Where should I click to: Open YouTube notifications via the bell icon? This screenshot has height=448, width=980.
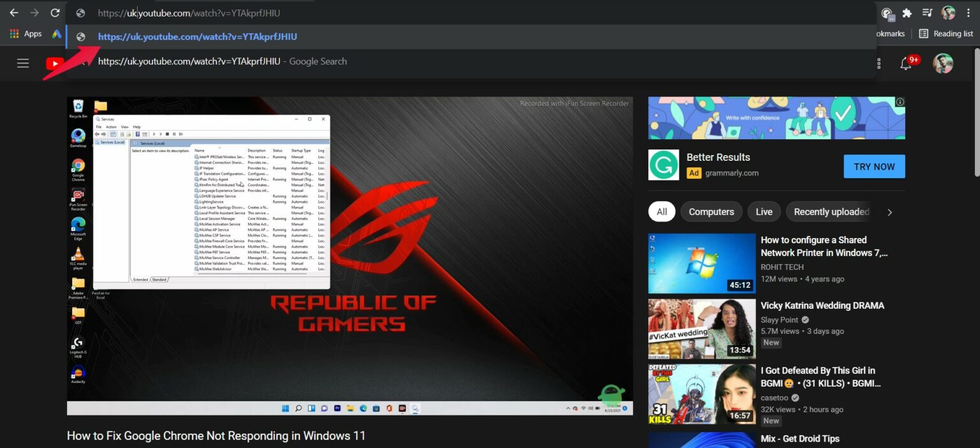[x=906, y=63]
